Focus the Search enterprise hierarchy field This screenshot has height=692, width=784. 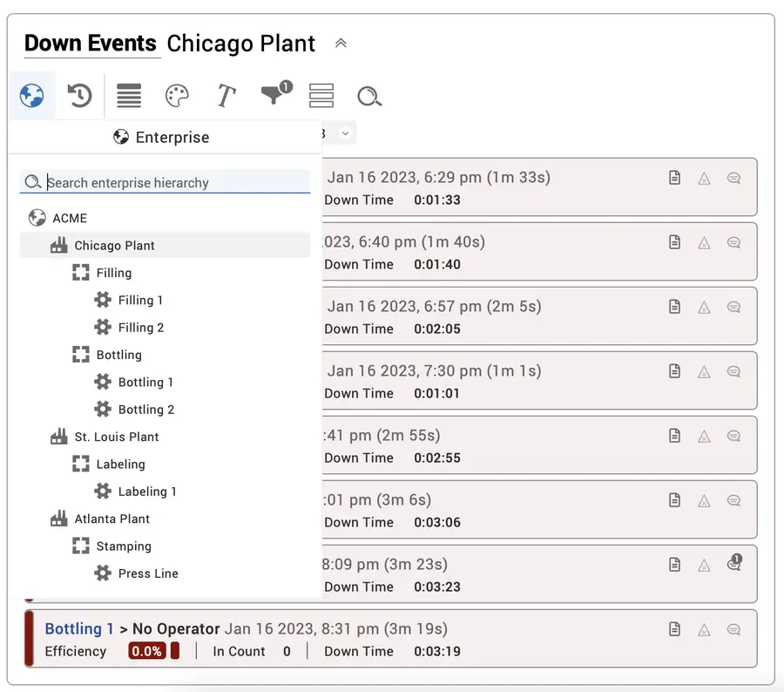point(165,182)
